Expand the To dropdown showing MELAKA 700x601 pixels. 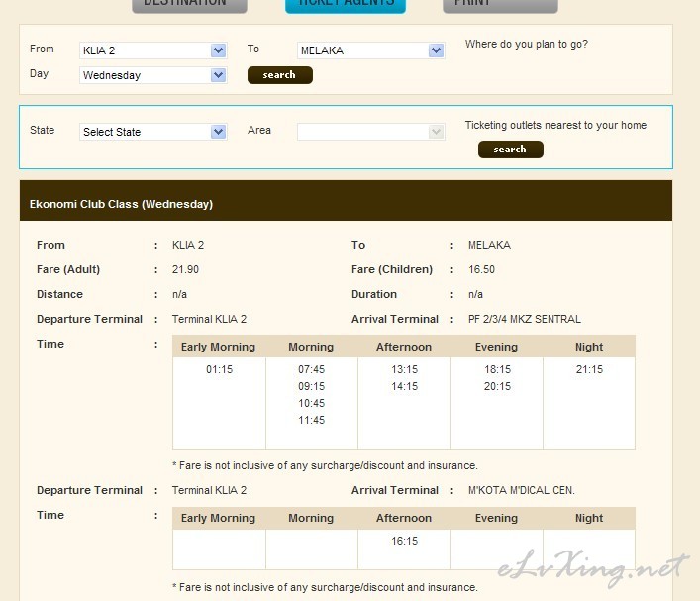(x=370, y=50)
